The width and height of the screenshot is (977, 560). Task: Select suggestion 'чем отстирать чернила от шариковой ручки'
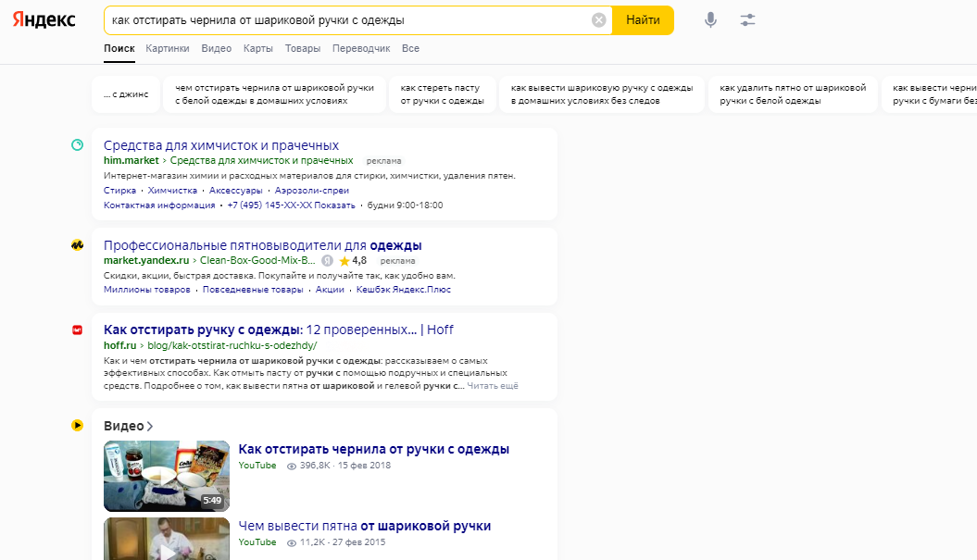click(x=274, y=94)
